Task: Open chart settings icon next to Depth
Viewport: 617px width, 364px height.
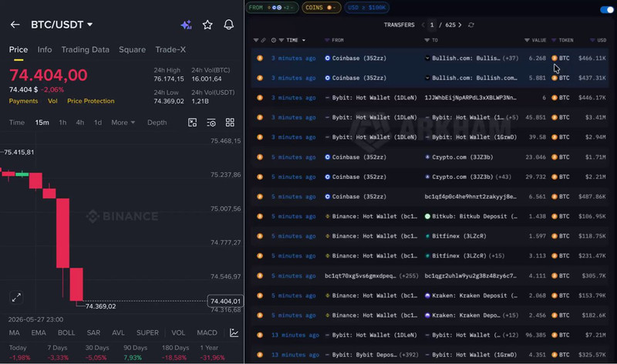Action: click(x=211, y=123)
